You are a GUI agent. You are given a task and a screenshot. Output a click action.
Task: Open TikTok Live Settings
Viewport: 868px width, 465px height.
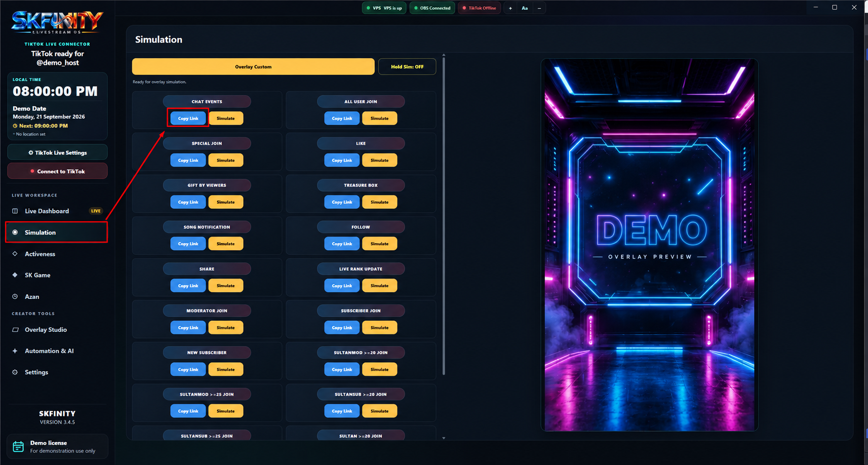point(57,152)
